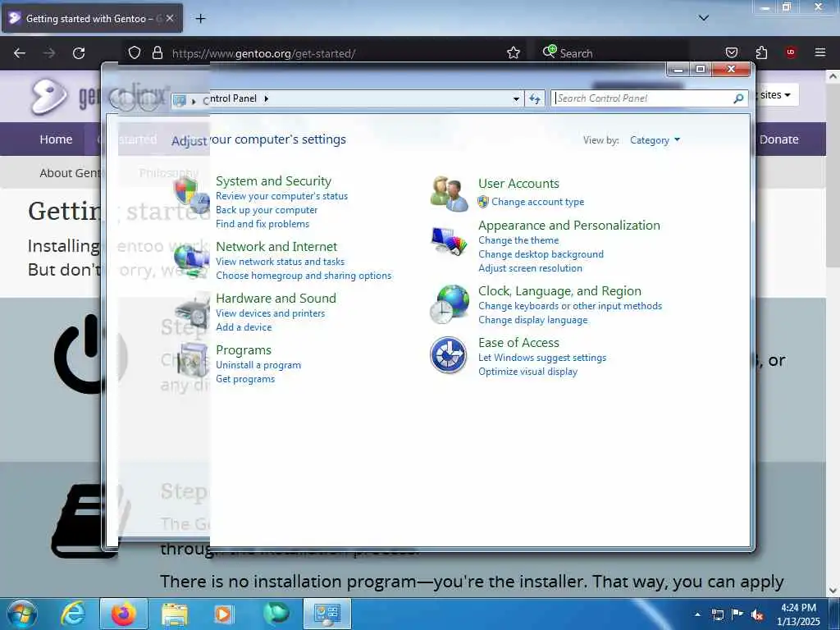The height and width of the screenshot is (630, 840).
Task: Open the Firefox hamburger menu
Action: pyautogui.click(x=820, y=52)
